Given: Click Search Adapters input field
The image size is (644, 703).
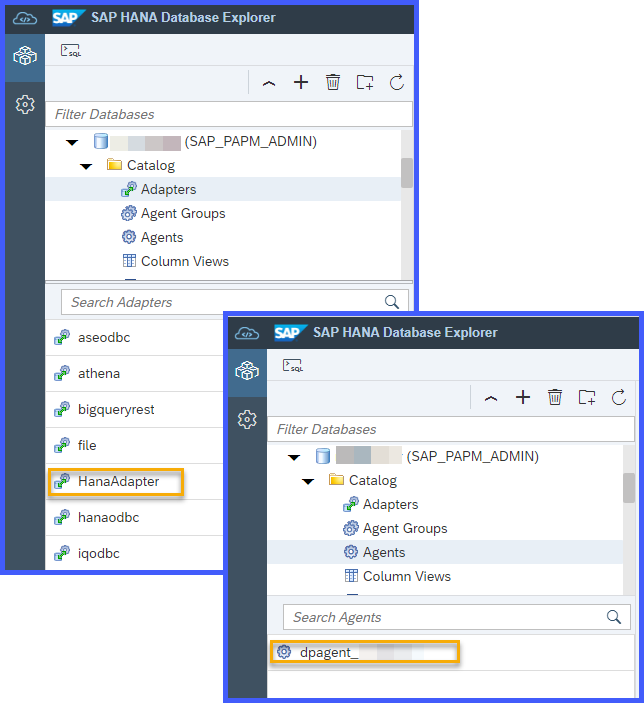Looking at the screenshot, I should click(235, 302).
